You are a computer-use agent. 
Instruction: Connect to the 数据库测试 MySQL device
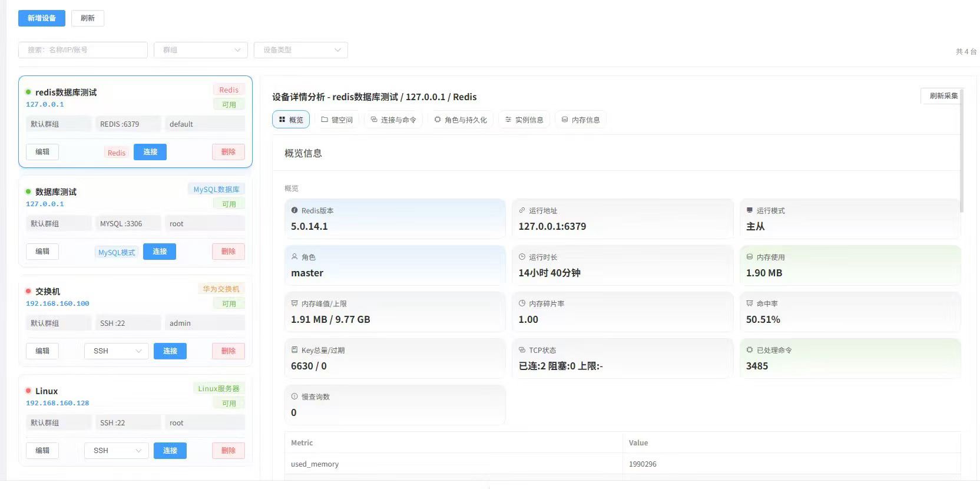point(160,252)
